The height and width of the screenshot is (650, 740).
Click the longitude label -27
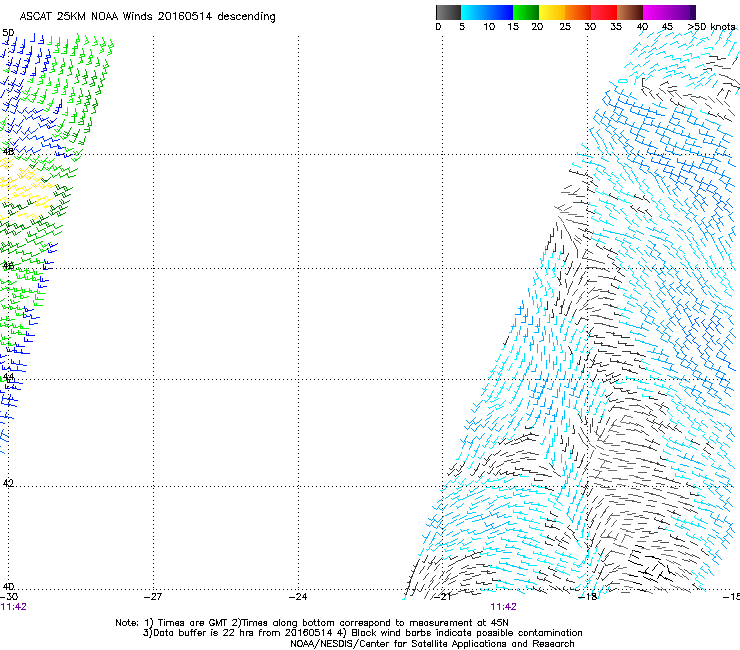tap(153, 597)
